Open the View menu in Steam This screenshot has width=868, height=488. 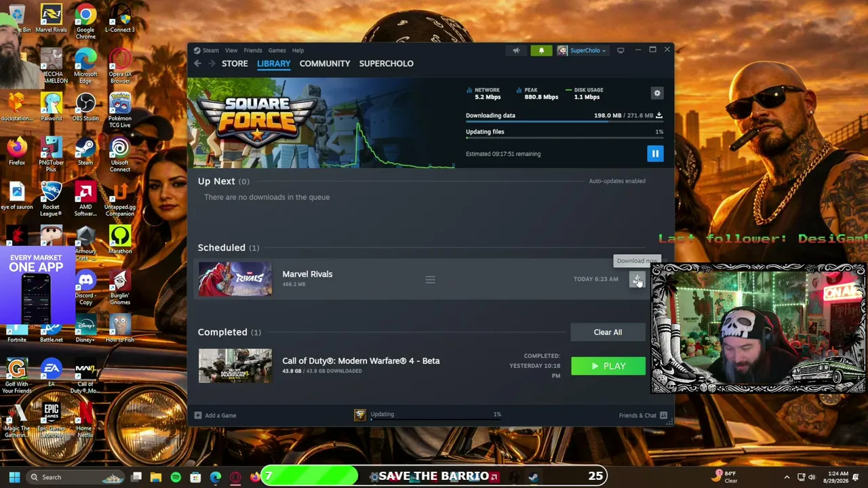pyautogui.click(x=231, y=50)
